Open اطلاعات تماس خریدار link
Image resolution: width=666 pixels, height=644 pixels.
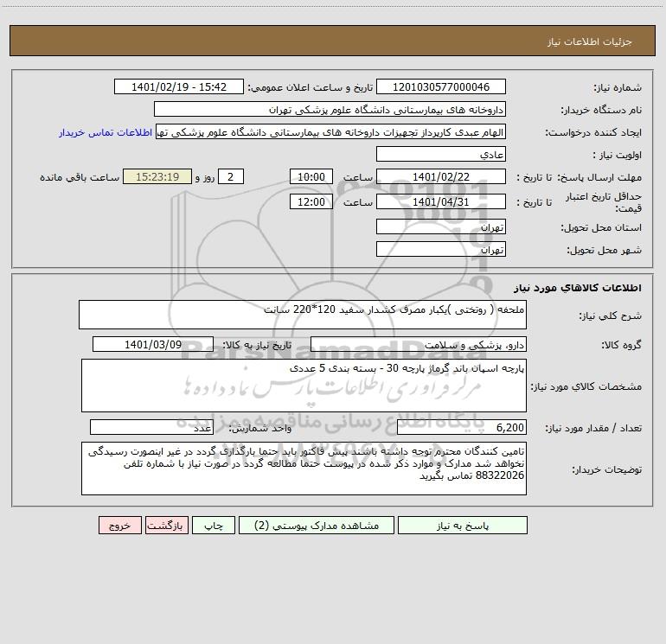point(106,132)
